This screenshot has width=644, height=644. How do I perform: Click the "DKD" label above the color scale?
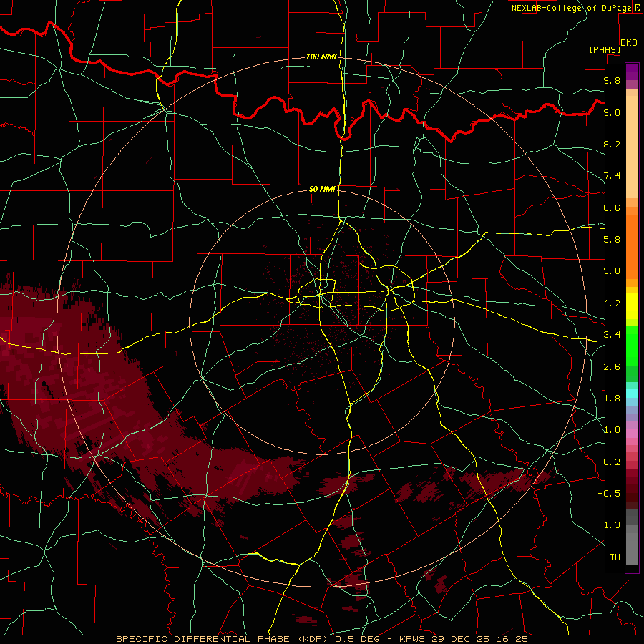point(629,43)
